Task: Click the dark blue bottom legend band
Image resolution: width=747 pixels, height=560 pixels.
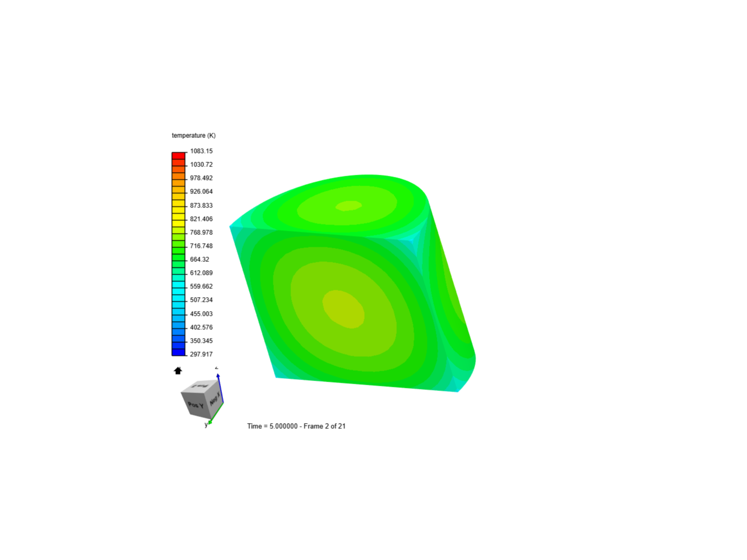Action: [178, 352]
